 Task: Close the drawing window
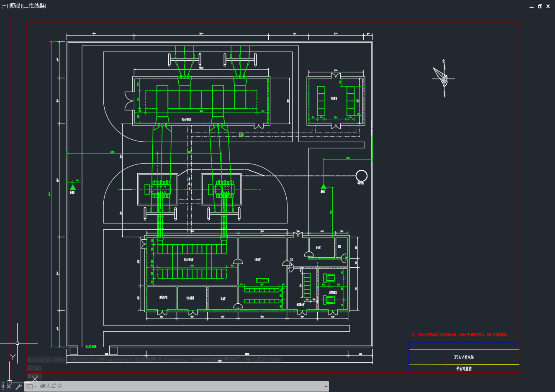click(x=548, y=6)
